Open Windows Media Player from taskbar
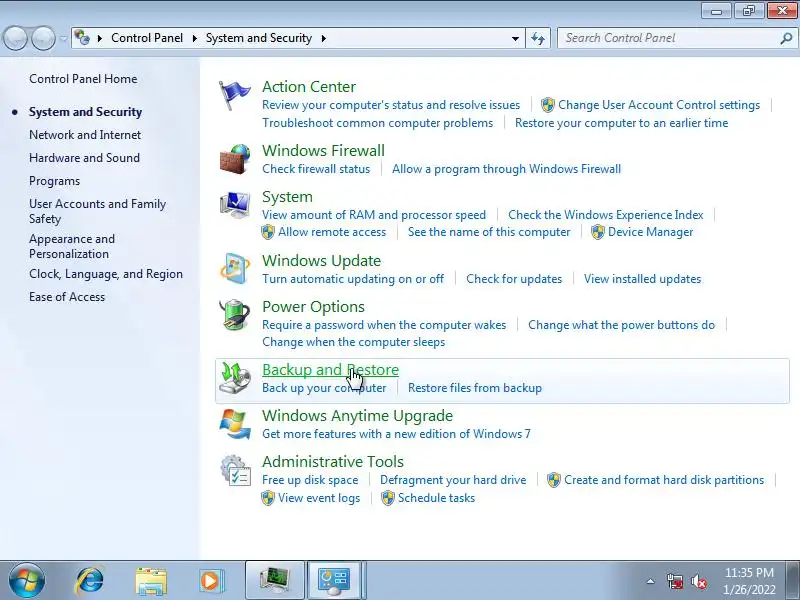 click(210, 581)
